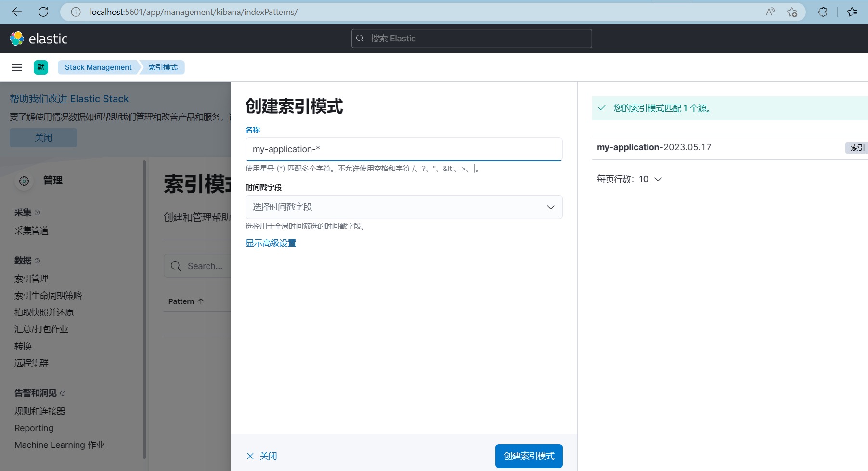The width and height of the screenshot is (868, 471).
Task: Open the '默' space switcher icon
Action: 41,67
